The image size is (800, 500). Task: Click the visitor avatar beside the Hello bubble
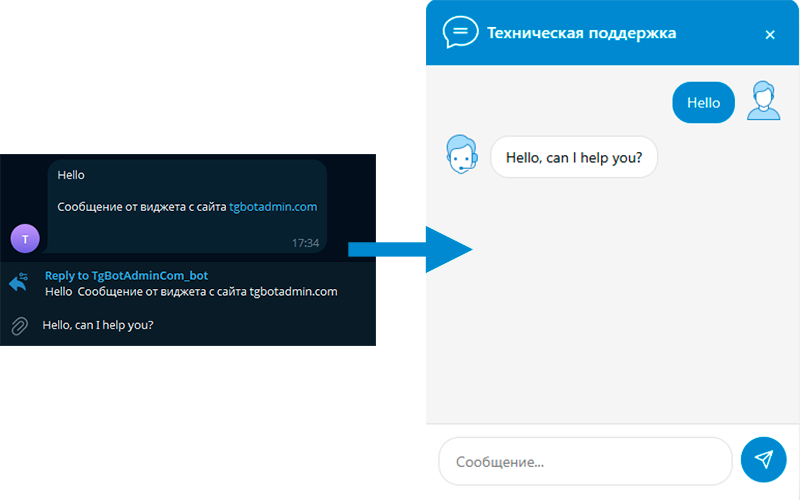tap(764, 101)
